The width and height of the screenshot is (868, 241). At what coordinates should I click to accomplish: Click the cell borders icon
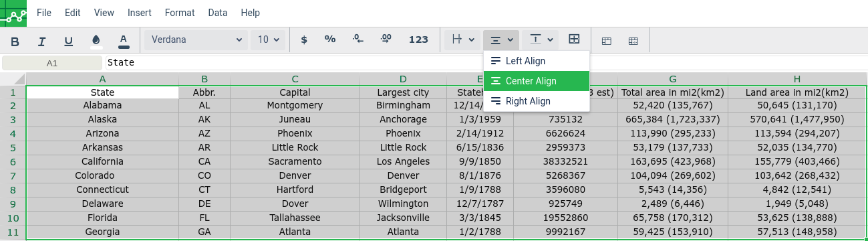pos(574,40)
